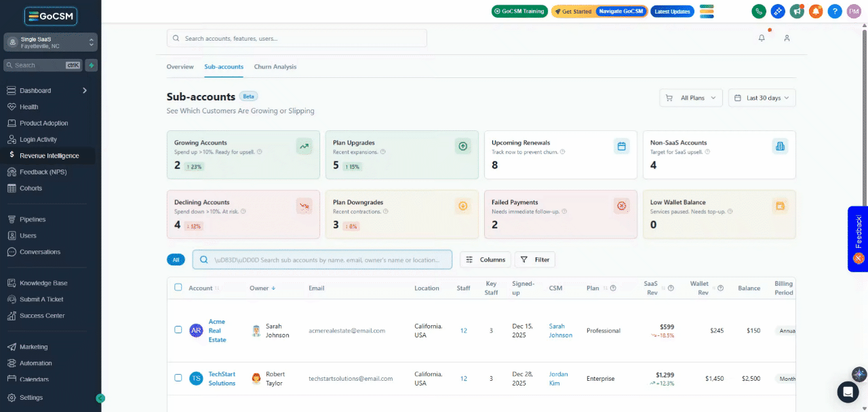Switch to the Churn Analysis tab
The width and height of the screenshot is (868, 412).
275,67
